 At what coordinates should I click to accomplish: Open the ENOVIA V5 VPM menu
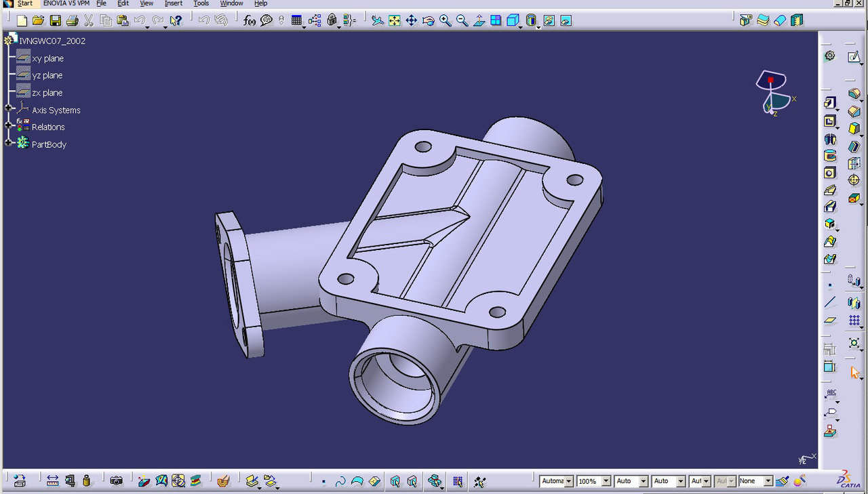pos(66,3)
